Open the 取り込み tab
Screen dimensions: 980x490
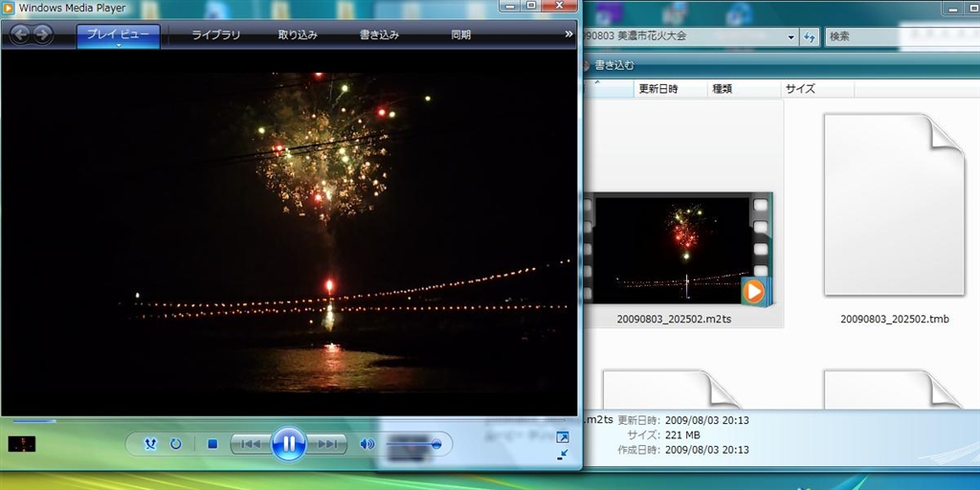pyautogui.click(x=298, y=35)
